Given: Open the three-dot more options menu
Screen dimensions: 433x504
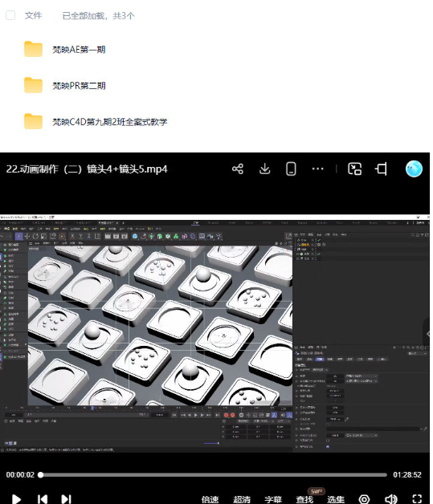Looking at the screenshot, I should coord(317,169).
